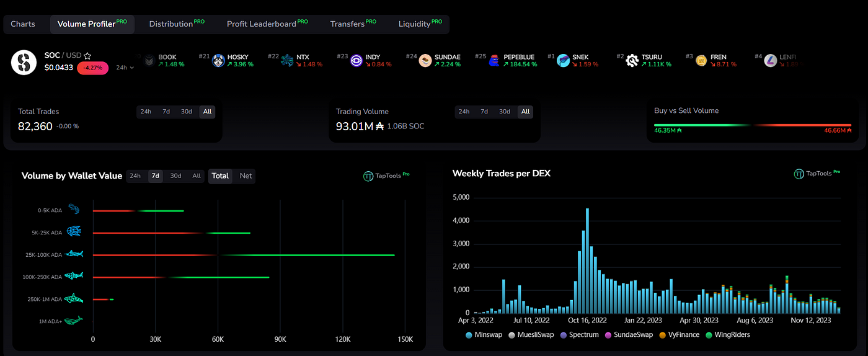The image size is (868, 356).
Task: Click the 25K-100K ADA volume bar
Action: coord(244,255)
